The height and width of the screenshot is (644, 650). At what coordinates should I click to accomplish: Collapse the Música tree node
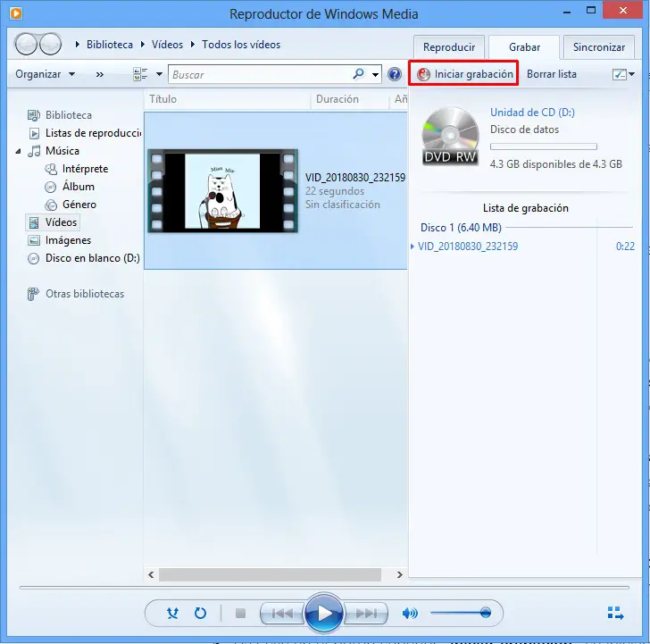18,151
